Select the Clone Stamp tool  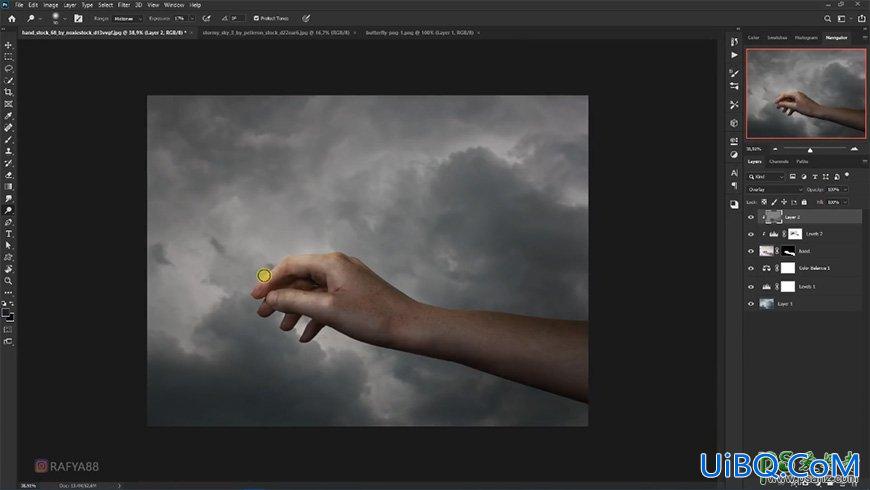point(8,151)
